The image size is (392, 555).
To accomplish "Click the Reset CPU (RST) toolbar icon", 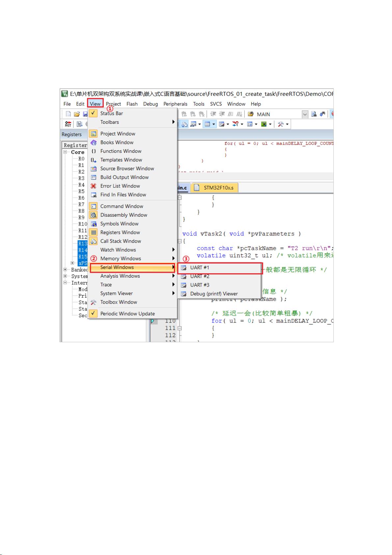I will point(68,124).
